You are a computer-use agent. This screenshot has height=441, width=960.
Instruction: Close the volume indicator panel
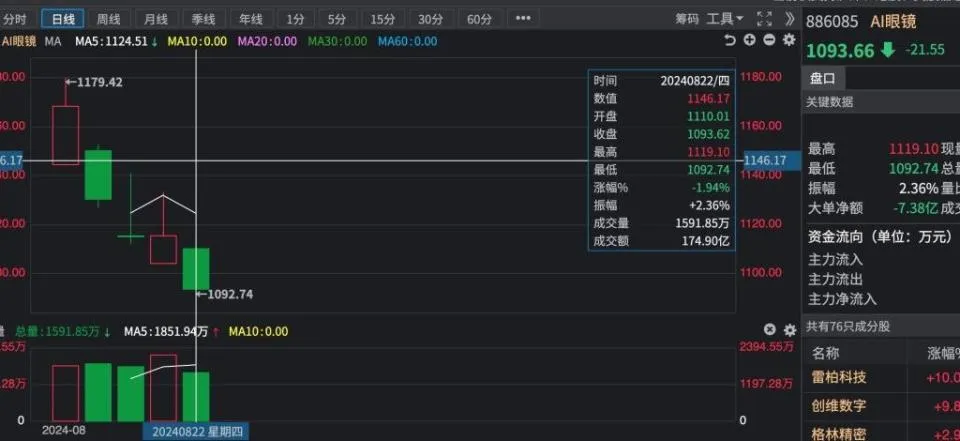(x=770, y=330)
